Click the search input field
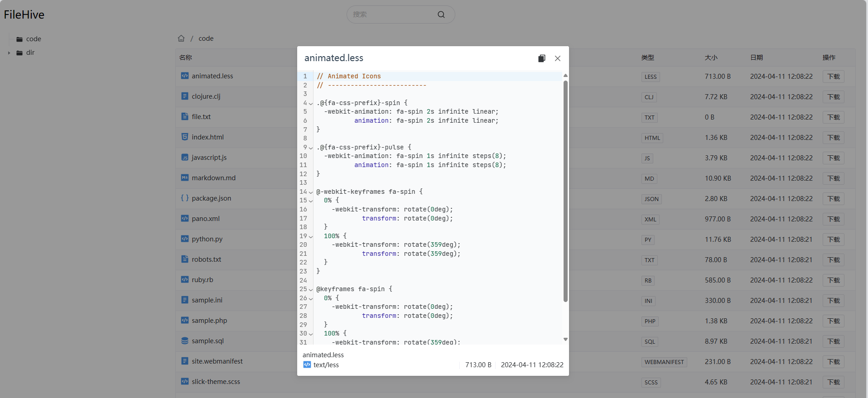This screenshot has width=868, height=398. [x=392, y=14]
